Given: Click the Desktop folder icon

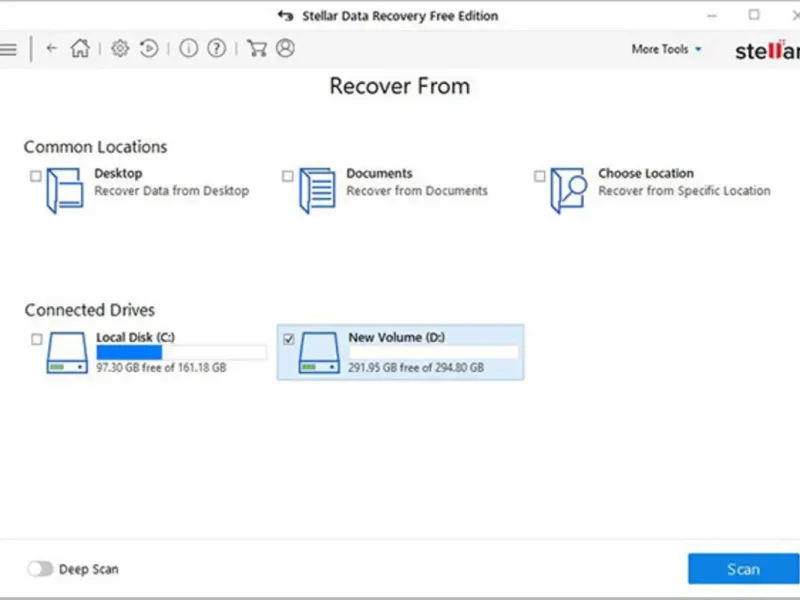Looking at the screenshot, I should coord(65,190).
